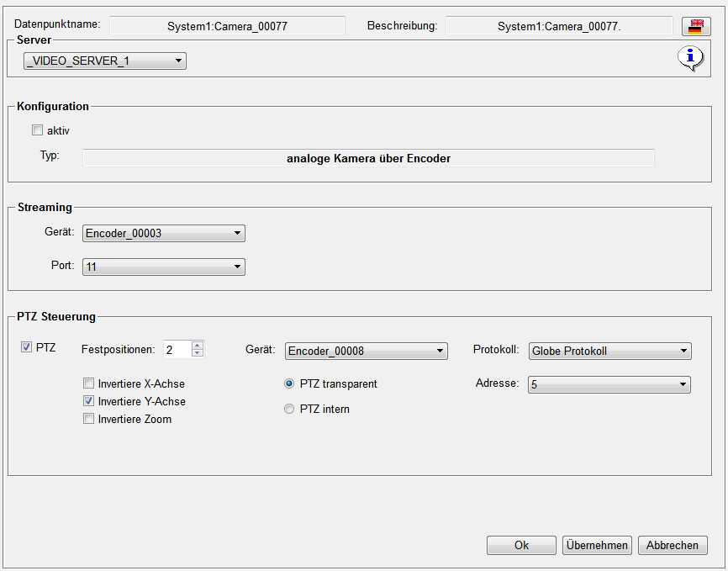The height and width of the screenshot is (571, 728).
Task: Decrease Festpositionen with down arrow
Action: point(198,353)
